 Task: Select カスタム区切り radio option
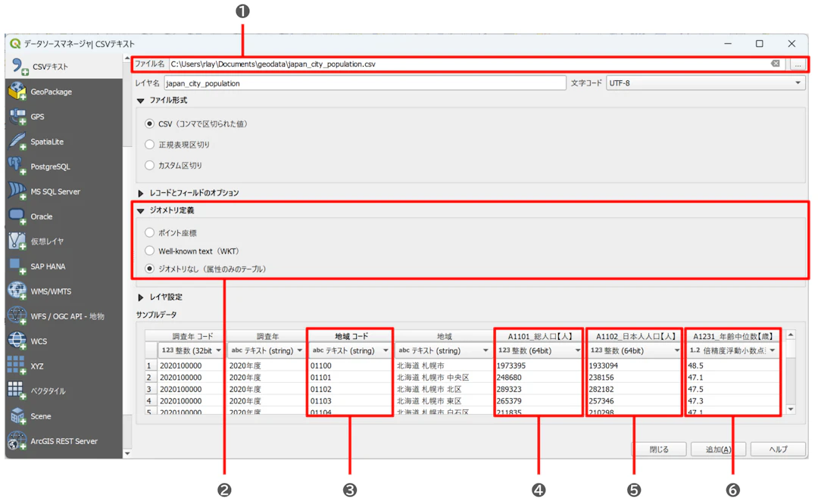150,165
